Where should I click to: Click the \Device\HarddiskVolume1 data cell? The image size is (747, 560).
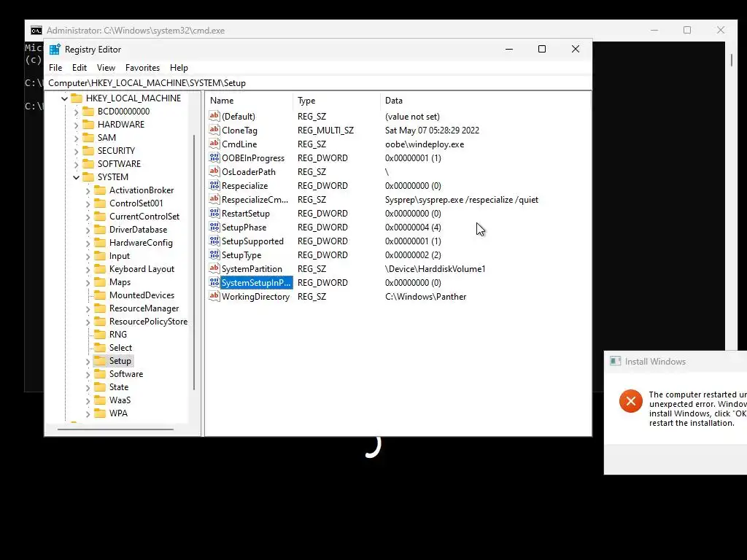coord(435,268)
